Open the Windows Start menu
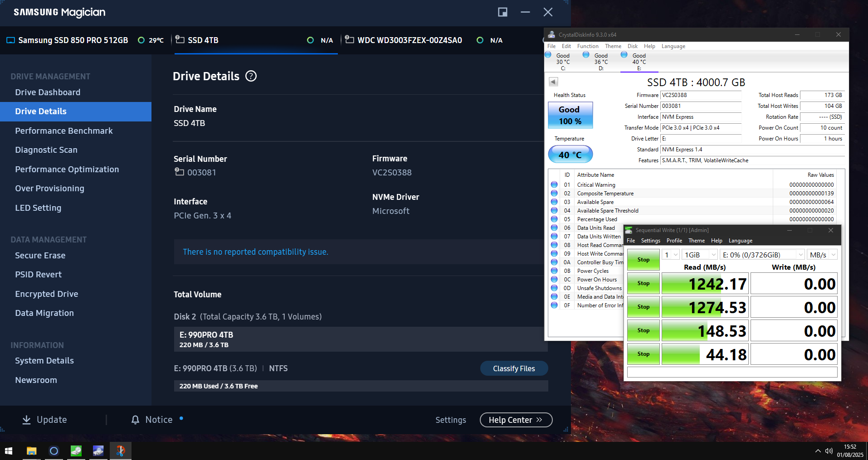Image resolution: width=868 pixels, height=460 pixels. [9, 451]
